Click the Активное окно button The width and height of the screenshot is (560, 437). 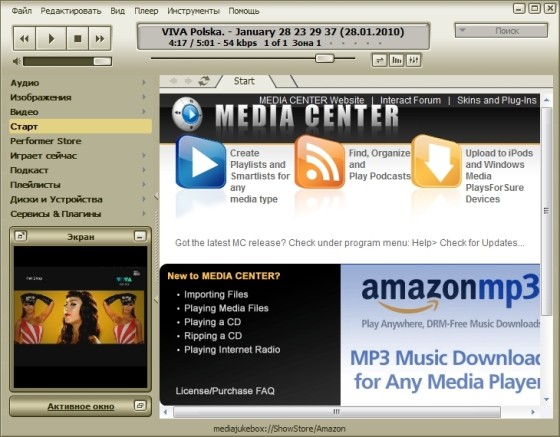(81, 406)
